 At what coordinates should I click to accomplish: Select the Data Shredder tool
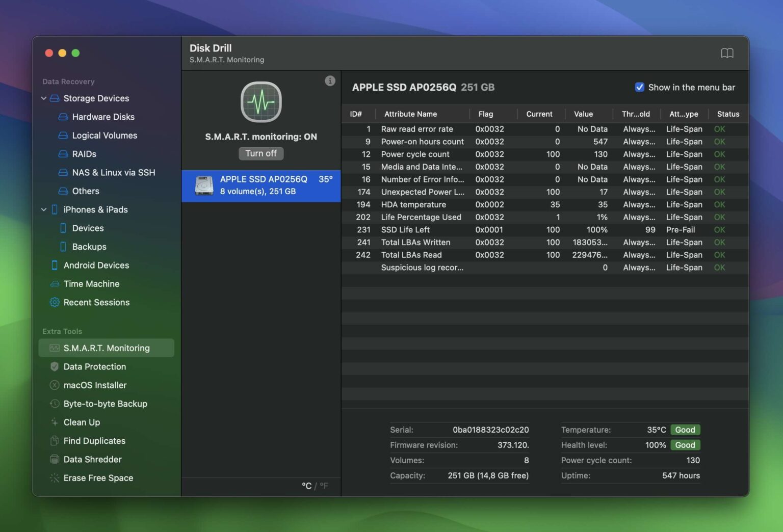[x=92, y=459]
